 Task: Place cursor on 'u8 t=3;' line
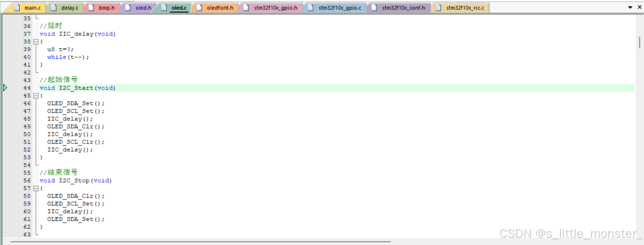(x=60, y=49)
